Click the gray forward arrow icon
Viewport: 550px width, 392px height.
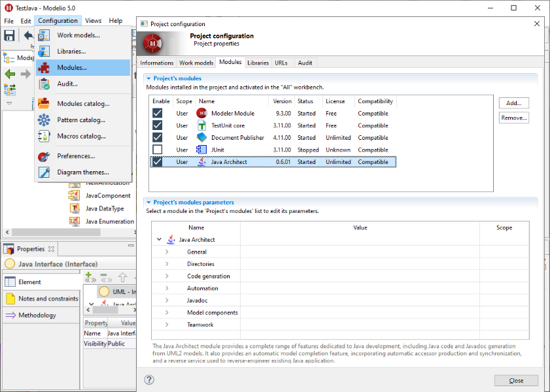pyautogui.click(x=26, y=74)
